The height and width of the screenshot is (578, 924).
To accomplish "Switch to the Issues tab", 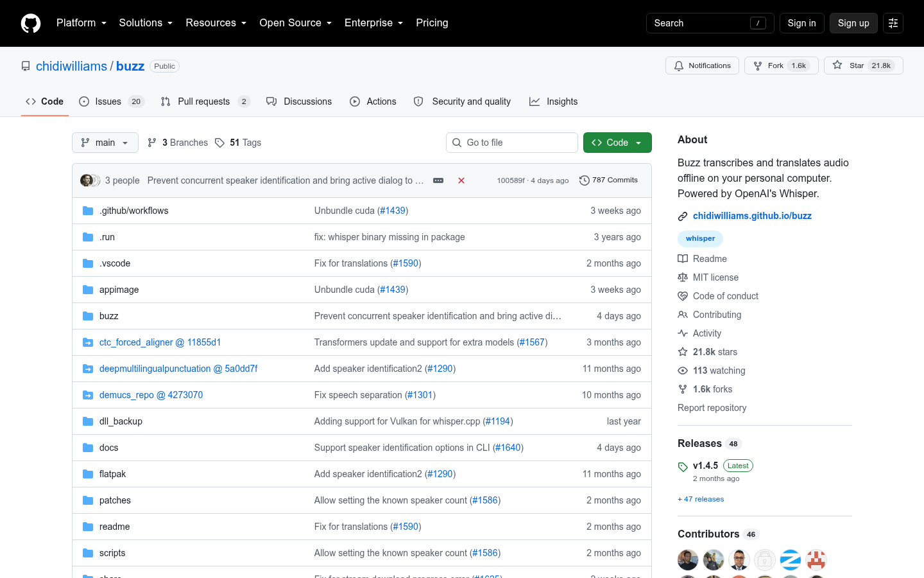I will [112, 101].
